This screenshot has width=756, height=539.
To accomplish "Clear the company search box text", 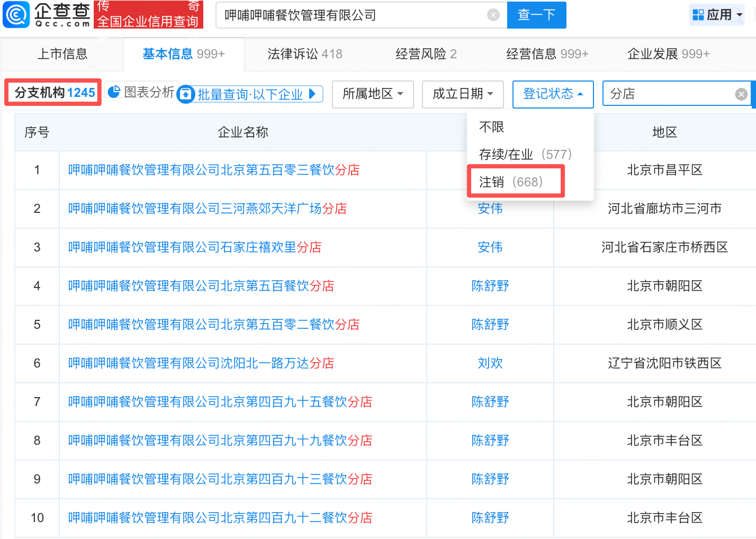I will tap(493, 15).
